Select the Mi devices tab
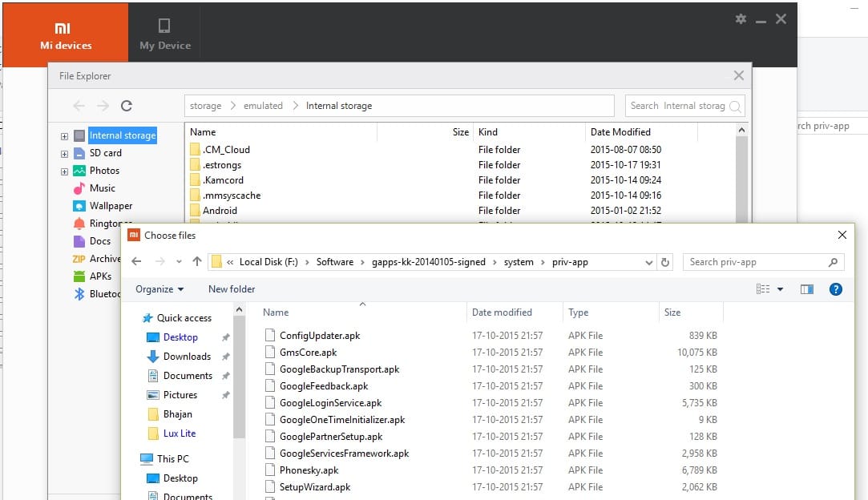 [x=66, y=34]
